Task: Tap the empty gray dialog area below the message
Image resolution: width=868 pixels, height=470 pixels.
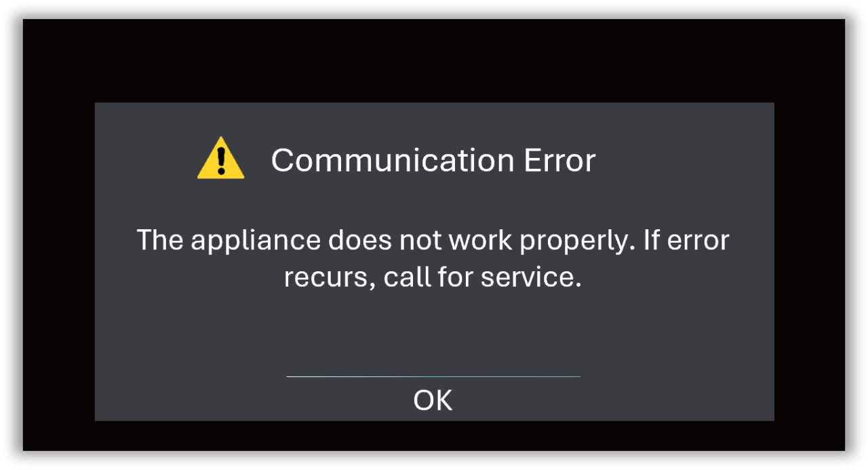Action: (x=434, y=334)
